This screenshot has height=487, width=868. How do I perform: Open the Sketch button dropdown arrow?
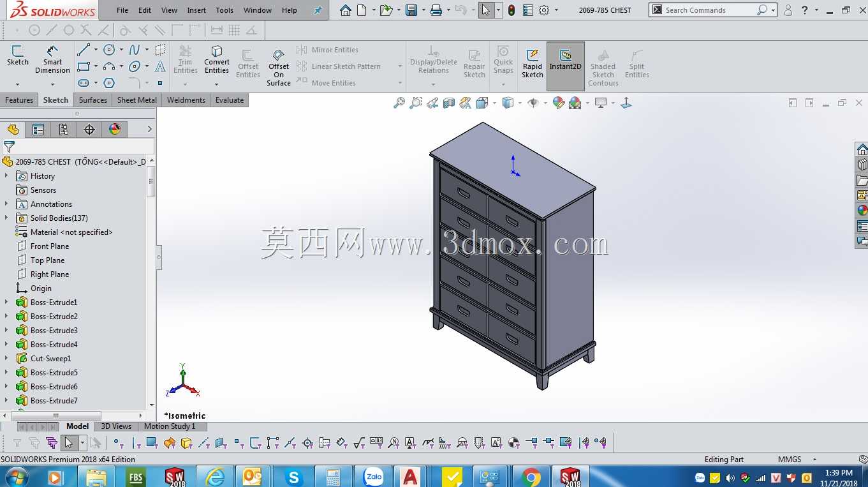coord(17,84)
